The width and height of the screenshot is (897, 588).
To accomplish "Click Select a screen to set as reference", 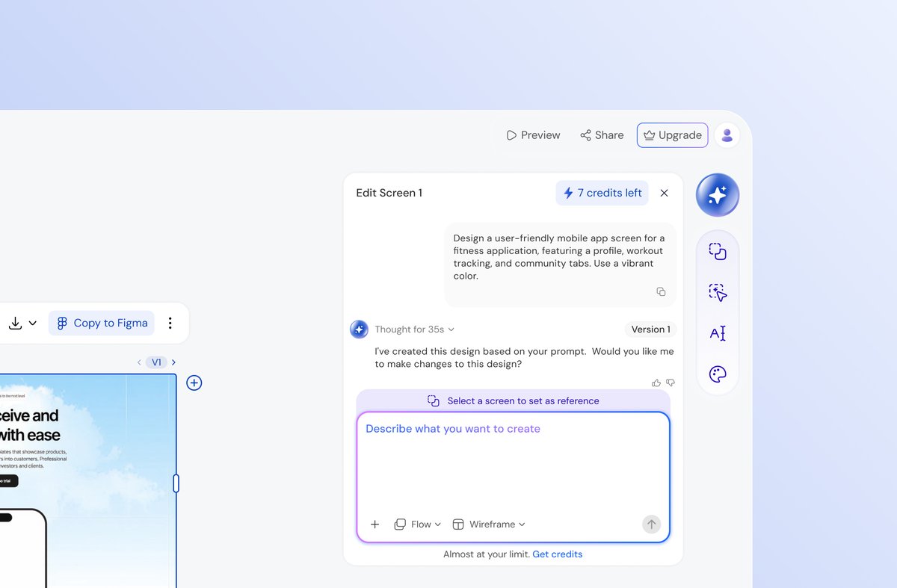I will pos(513,401).
